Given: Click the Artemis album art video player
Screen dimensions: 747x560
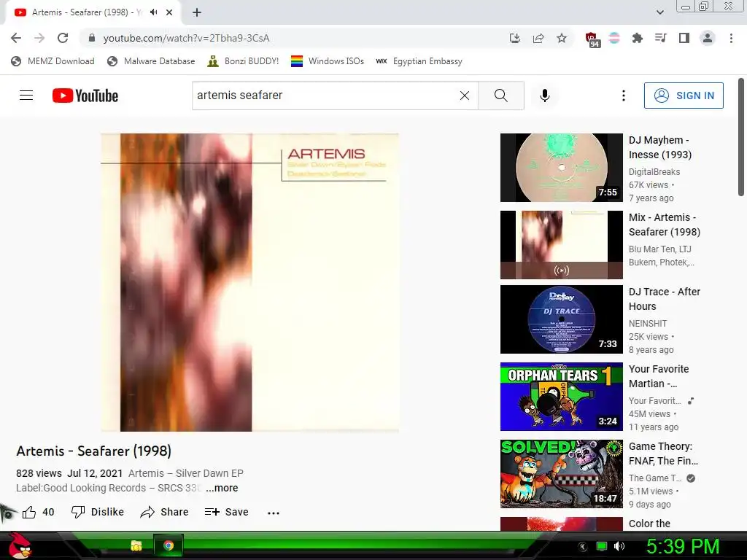Looking at the screenshot, I should 249,282.
